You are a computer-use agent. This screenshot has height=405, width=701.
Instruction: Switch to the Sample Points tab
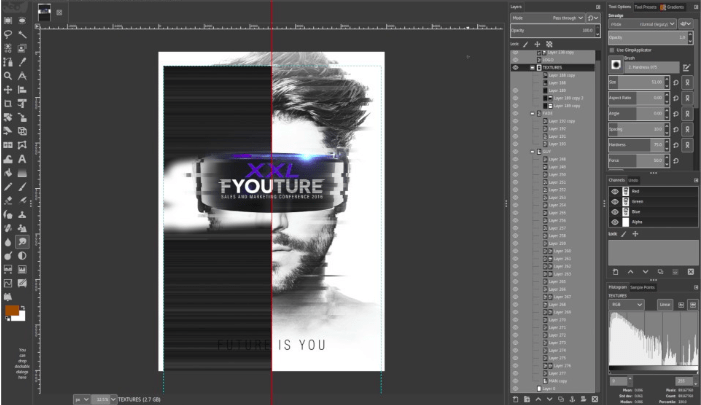[x=642, y=287]
